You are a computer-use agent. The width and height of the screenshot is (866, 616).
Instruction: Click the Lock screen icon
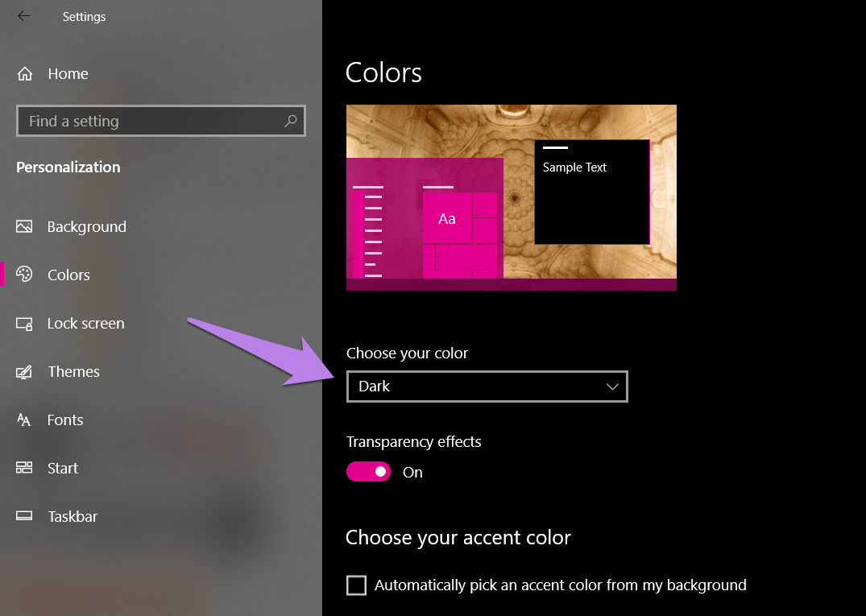click(x=24, y=324)
